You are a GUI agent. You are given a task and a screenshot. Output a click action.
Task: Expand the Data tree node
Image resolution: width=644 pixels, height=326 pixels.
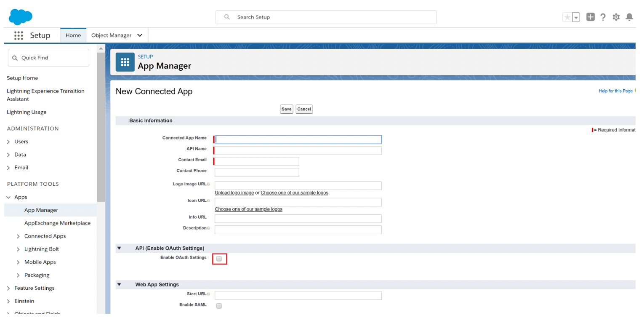point(8,155)
